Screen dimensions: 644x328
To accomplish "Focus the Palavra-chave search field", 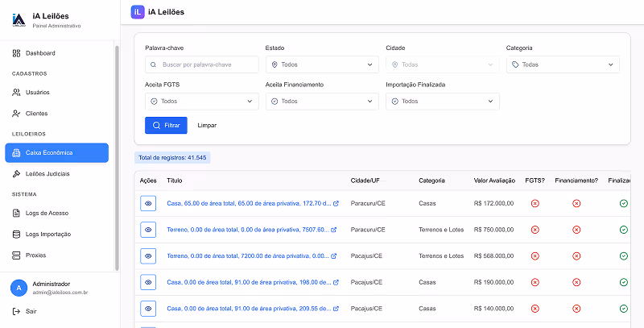I will pyautogui.click(x=202, y=64).
